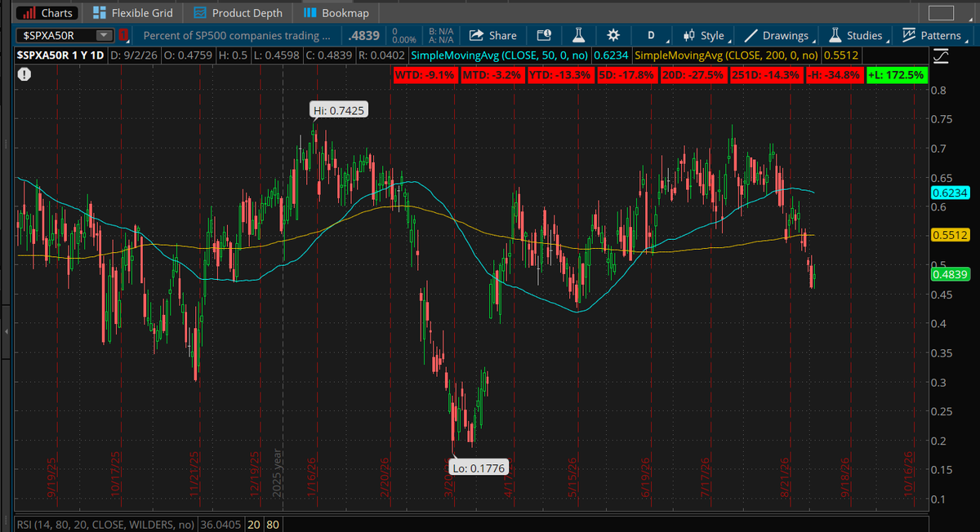Open the Flexible Grid tab

point(132,12)
